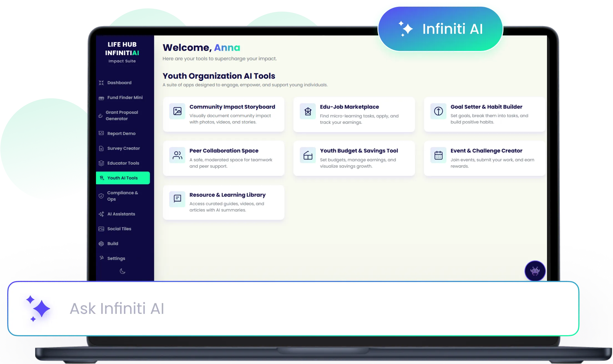The width and height of the screenshot is (613, 364).
Task: Open the space invader chatbot button
Action: 535,271
